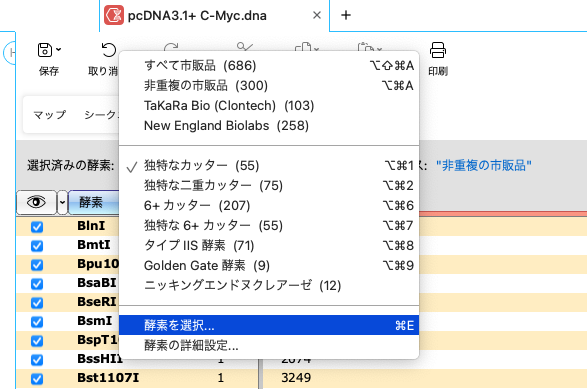Viewport: 587px width, 389px height.
Task: Click the Undo (取り消) arrow icon
Action: click(x=109, y=50)
